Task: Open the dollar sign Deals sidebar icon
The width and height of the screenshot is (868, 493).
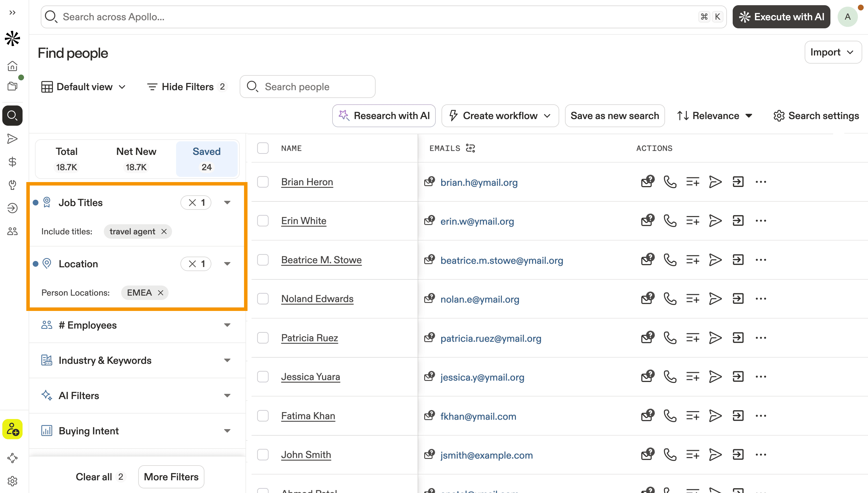Action: [x=12, y=162]
